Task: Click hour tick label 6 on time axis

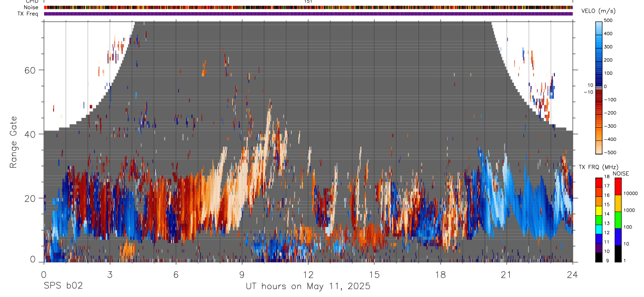Action: point(176,274)
